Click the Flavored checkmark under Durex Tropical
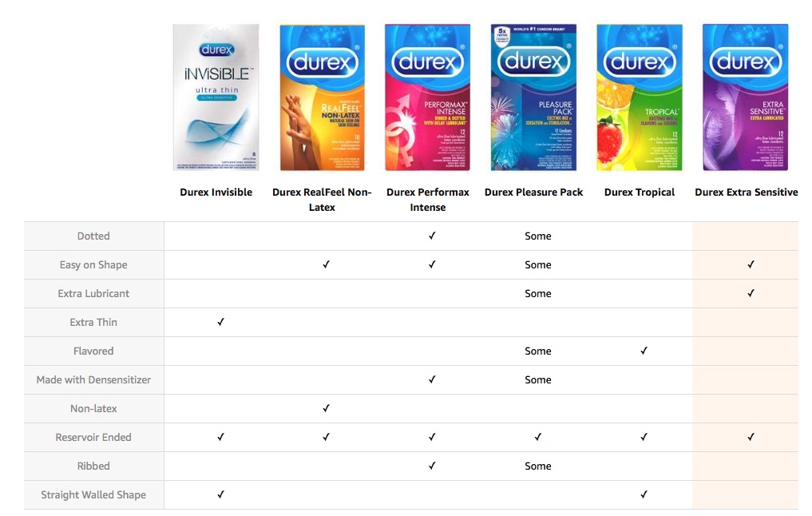The height and width of the screenshot is (516, 812). tap(644, 351)
